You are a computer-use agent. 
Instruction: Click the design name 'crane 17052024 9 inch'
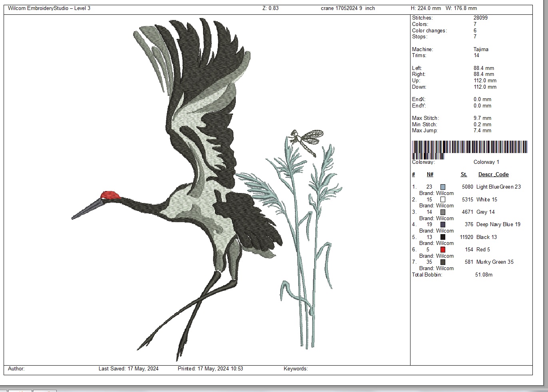point(348,8)
